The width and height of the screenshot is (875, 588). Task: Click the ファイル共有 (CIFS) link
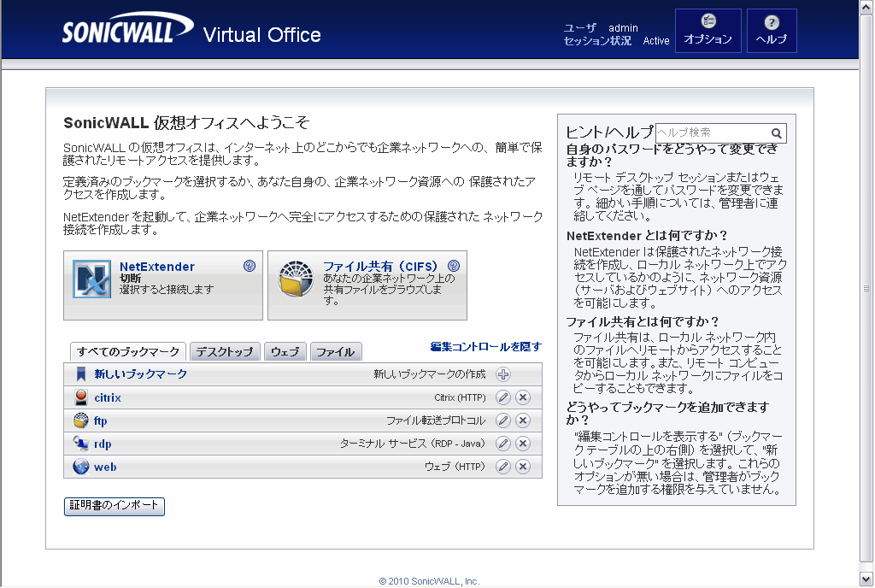380,267
